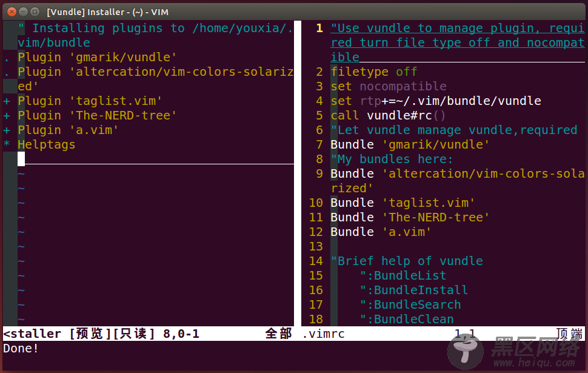Viewport: 588px width, 373px height.
Task: Click 'Installing plugins to /home/youxia/.' line
Action: click(156, 28)
